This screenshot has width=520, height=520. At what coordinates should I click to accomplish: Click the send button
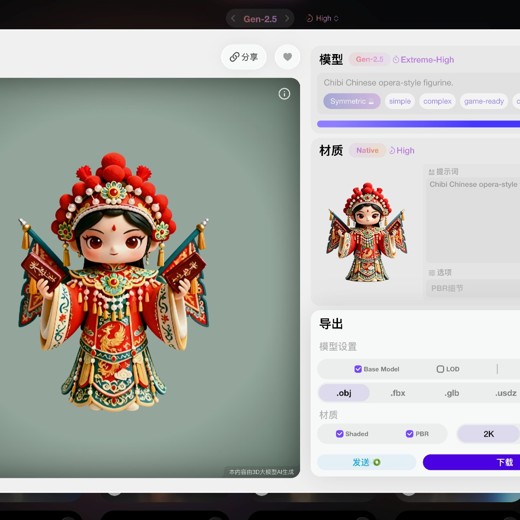pyautogui.click(x=366, y=462)
